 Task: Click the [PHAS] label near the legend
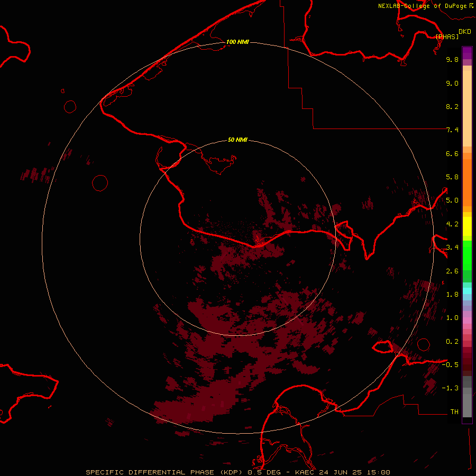coord(447,36)
